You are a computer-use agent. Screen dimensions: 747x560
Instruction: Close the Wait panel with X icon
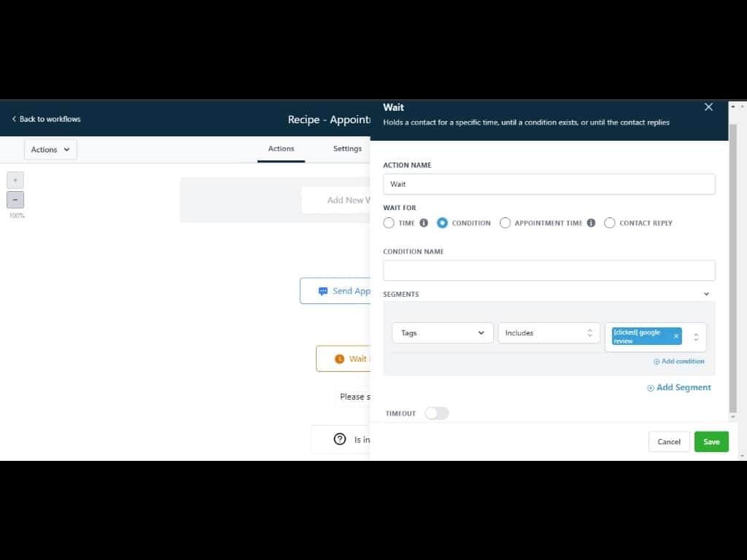click(x=708, y=107)
